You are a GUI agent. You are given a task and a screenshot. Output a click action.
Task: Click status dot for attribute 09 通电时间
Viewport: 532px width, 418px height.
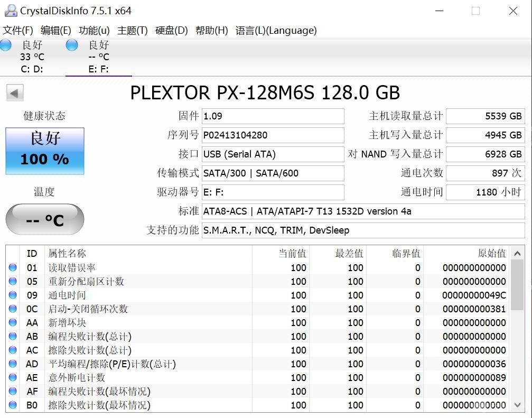(13, 295)
